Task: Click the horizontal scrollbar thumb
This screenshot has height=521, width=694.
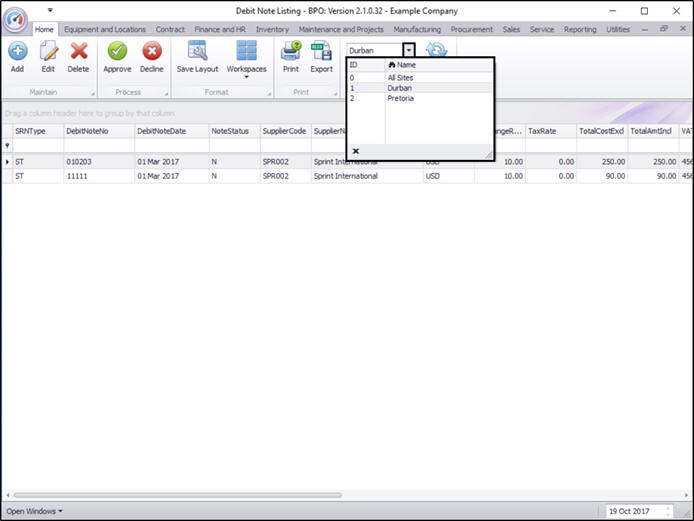Action: (x=178, y=495)
